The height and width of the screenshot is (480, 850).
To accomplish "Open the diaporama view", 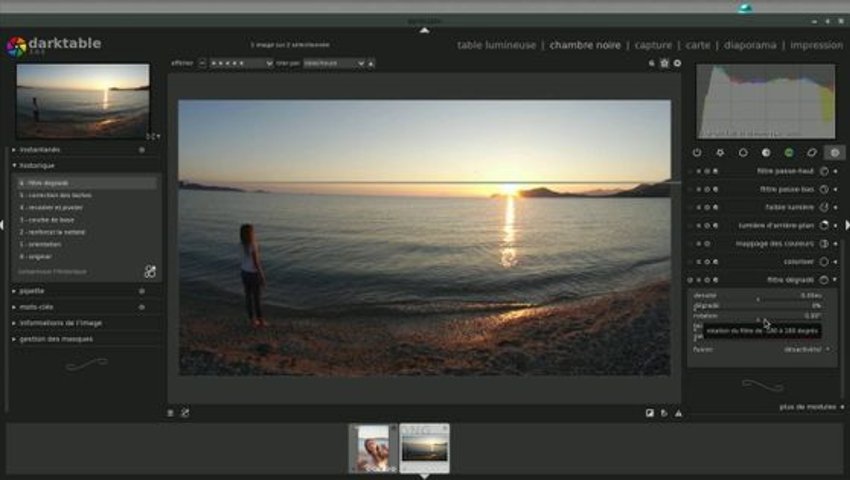I will coord(750,45).
